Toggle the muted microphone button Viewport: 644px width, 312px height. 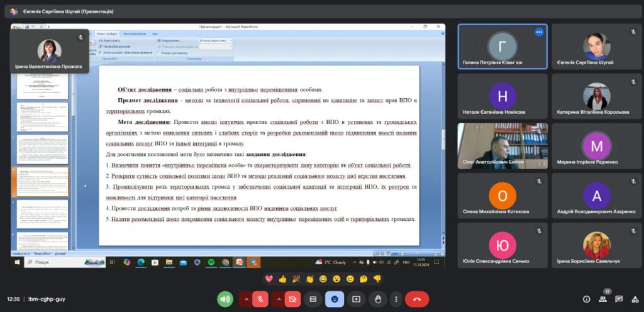[260, 299]
